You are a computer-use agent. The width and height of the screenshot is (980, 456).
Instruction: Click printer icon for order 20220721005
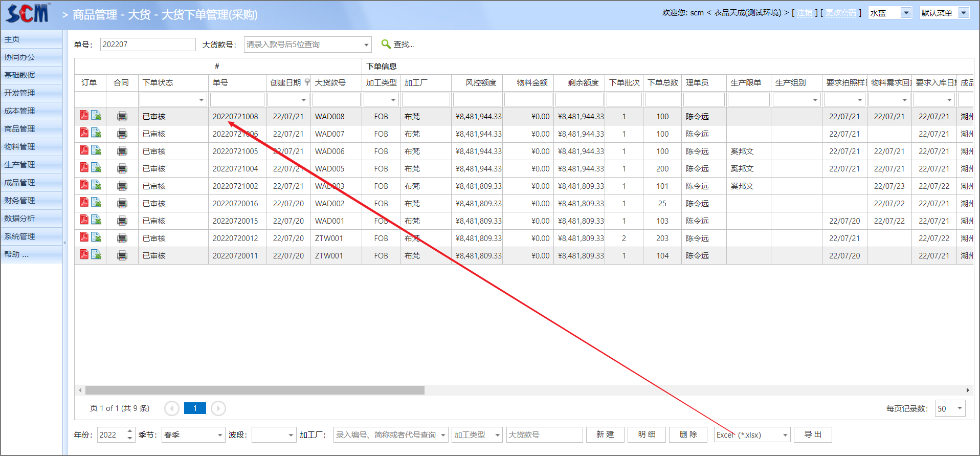tap(122, 151)
